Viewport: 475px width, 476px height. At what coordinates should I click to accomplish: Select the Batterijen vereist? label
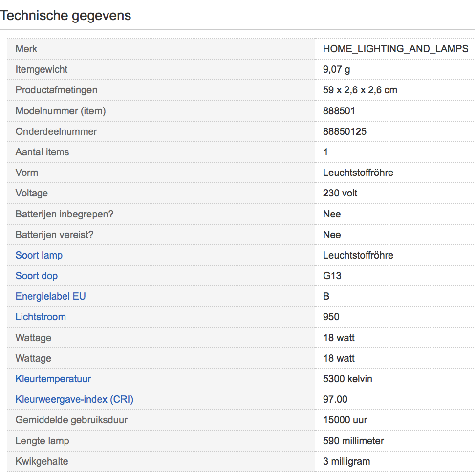(x=54, y=235)
